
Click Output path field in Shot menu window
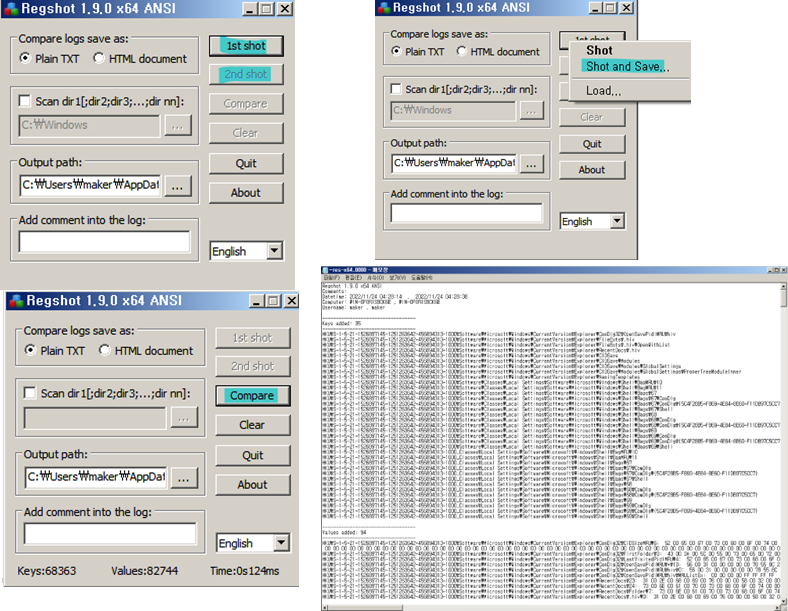(x=454, y=163)
